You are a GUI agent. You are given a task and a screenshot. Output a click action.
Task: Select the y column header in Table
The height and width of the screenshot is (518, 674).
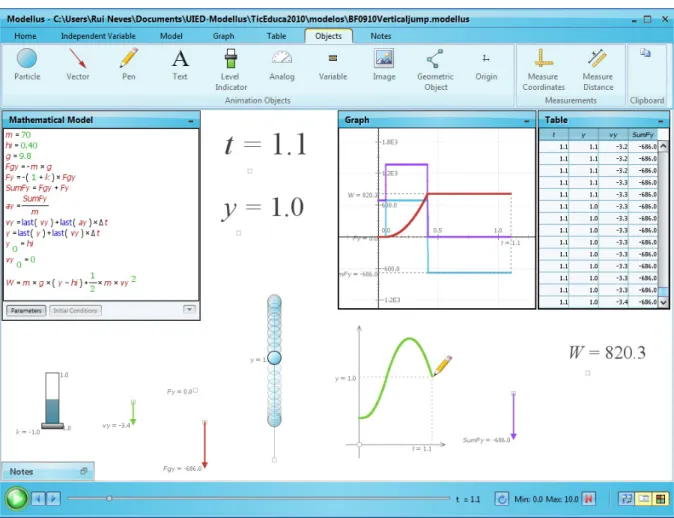pyautogui.click(x=583, y=135)
